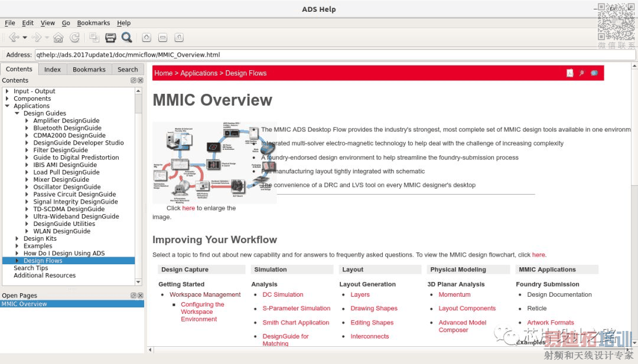Close the Contents panel with its X icon

(x=141, y=80)
